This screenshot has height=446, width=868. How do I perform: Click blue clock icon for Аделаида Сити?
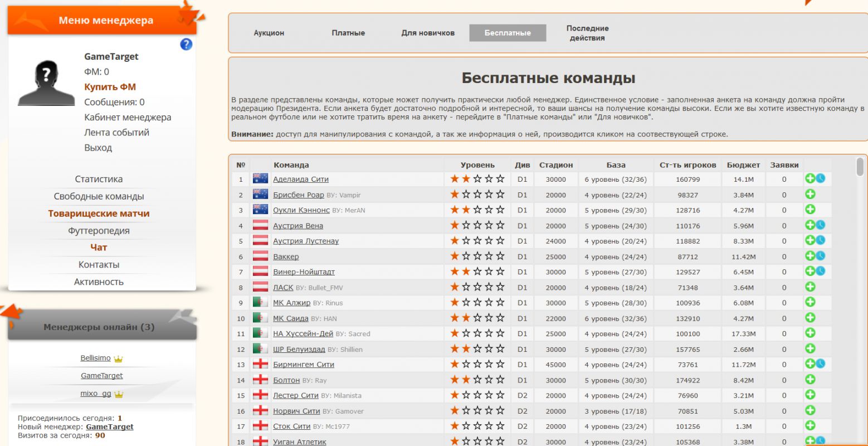[x=820, y=179]
